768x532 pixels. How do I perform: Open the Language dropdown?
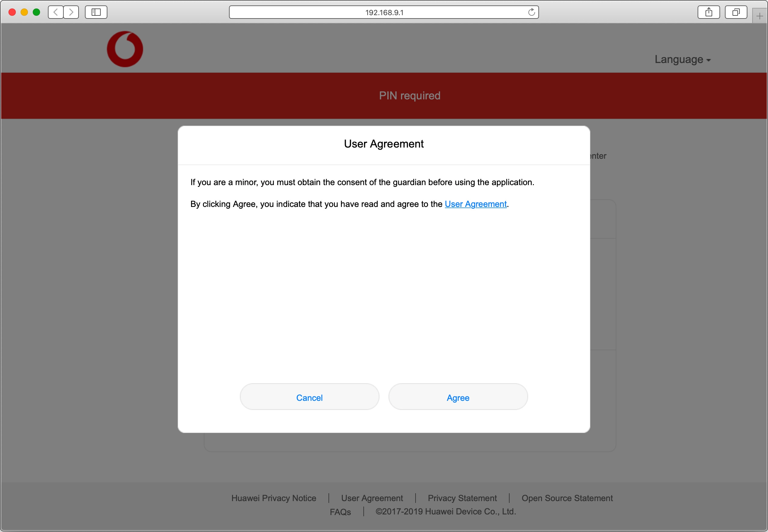[x=682, y=59]
